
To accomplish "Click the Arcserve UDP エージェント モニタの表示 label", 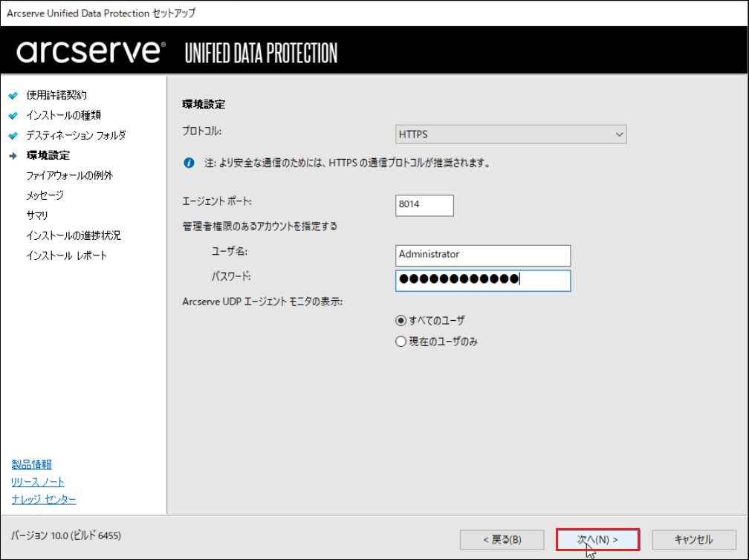I will tap(262, 302).
